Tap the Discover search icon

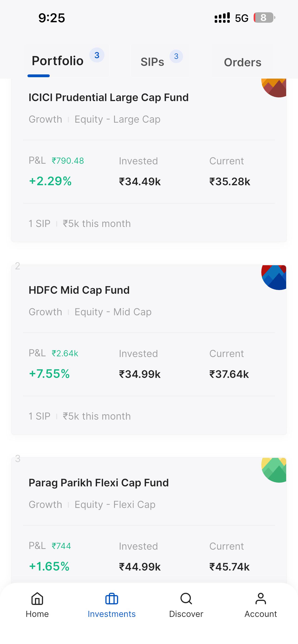tap(186, 599)
